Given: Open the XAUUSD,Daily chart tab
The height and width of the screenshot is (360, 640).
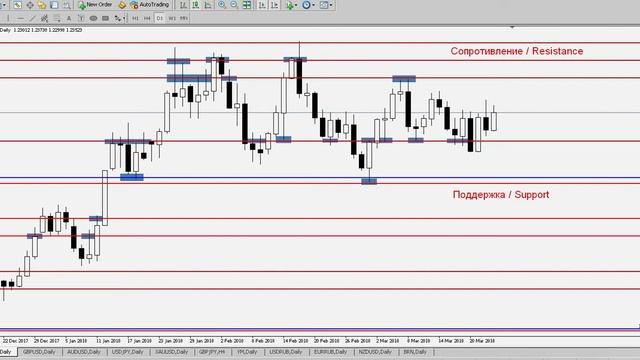Looking at the screenshot, I should [171, 352].
